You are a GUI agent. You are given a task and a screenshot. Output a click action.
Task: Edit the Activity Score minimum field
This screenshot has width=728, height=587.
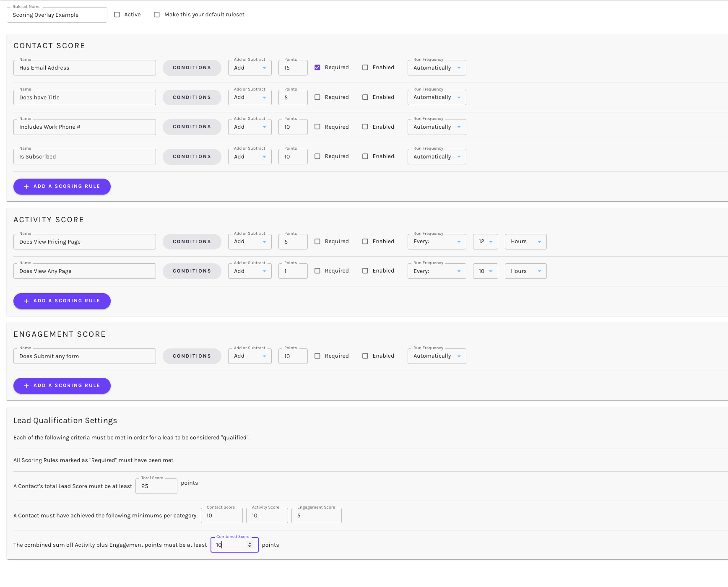coord(267,515)
